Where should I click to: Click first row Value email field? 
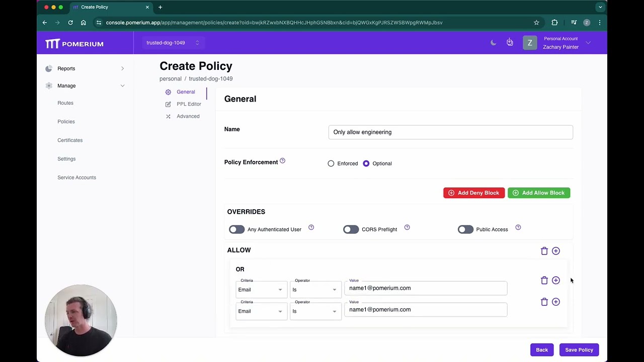point(426,288)
